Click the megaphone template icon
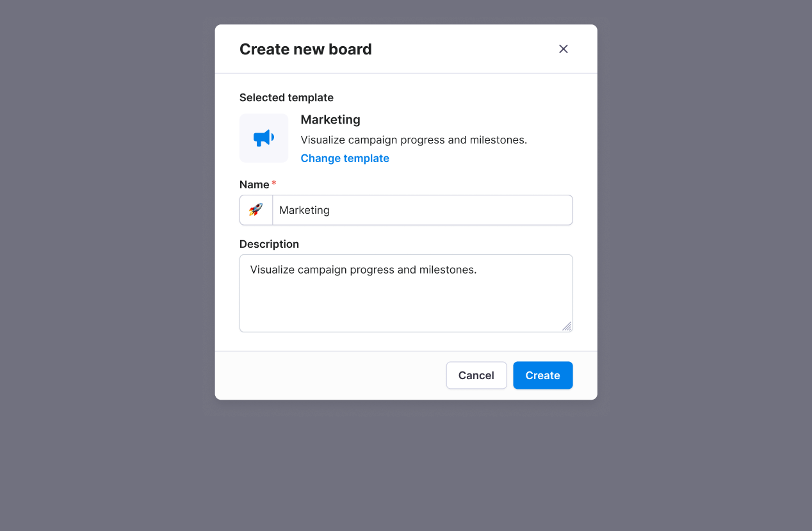The height and width of the screenshot is (531, 812). 264,138
